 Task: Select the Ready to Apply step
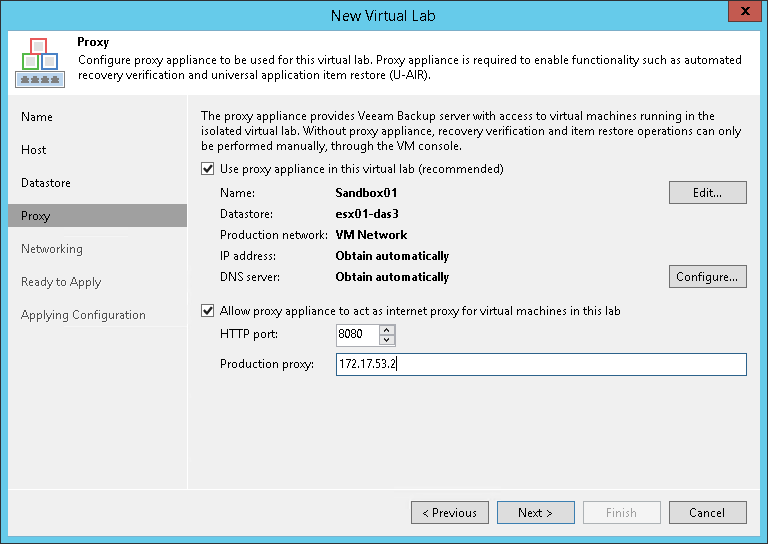point(61,282)
